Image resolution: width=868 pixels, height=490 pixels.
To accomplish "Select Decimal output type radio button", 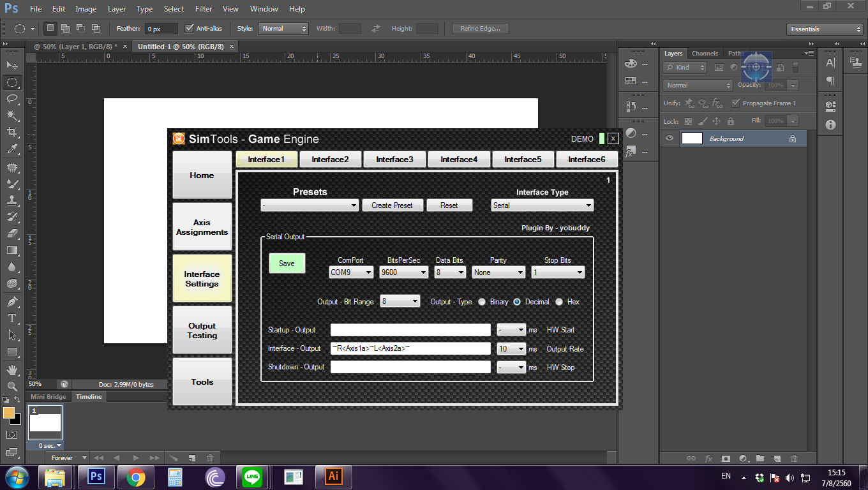I will click(x=517, y=302).
